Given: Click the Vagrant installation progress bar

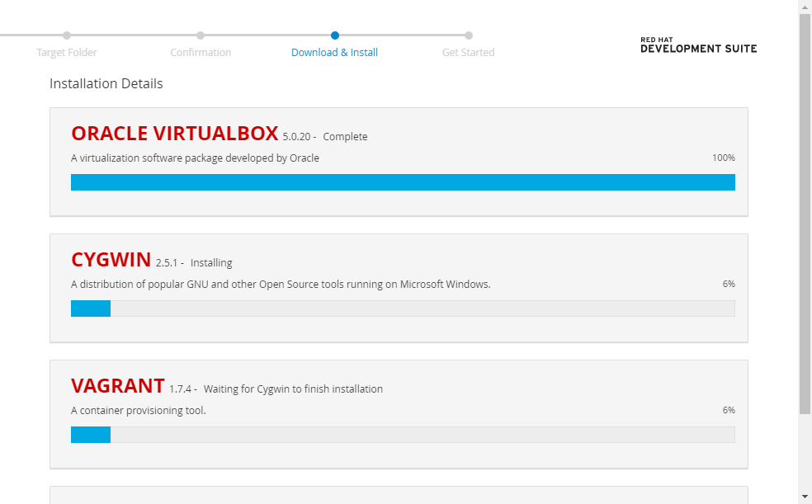Looking at the screenshot, I should [403, 435].
